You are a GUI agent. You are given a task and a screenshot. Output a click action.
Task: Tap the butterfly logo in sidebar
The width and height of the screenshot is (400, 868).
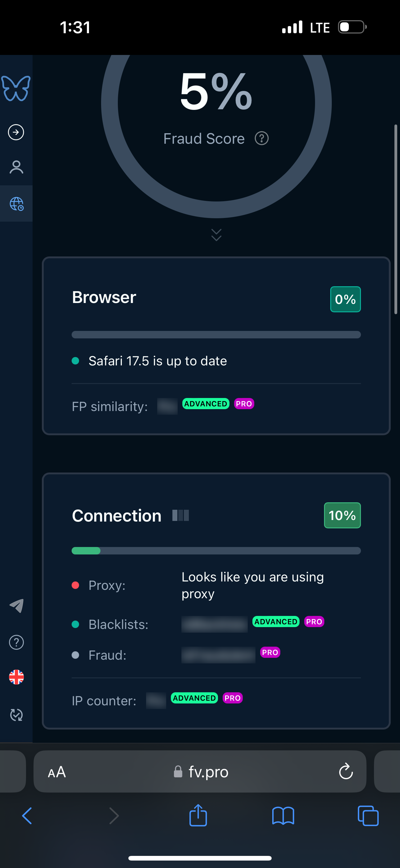tap(16, 88)
